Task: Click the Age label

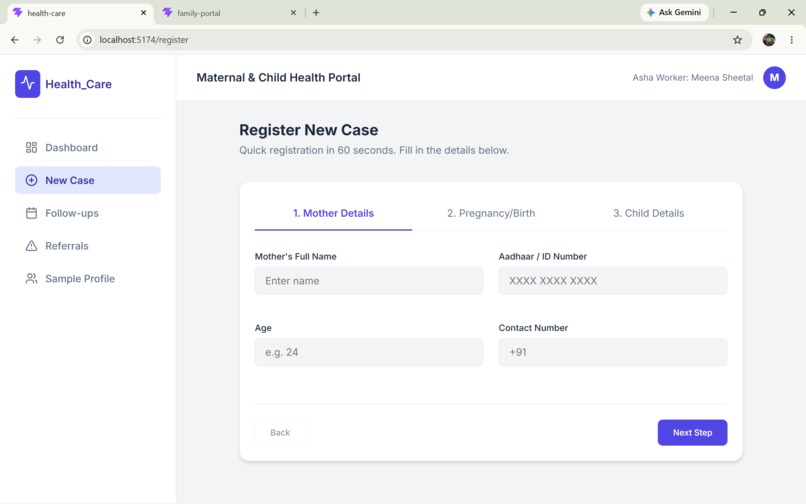Action: pyautogui.click(x=263, y=328)
